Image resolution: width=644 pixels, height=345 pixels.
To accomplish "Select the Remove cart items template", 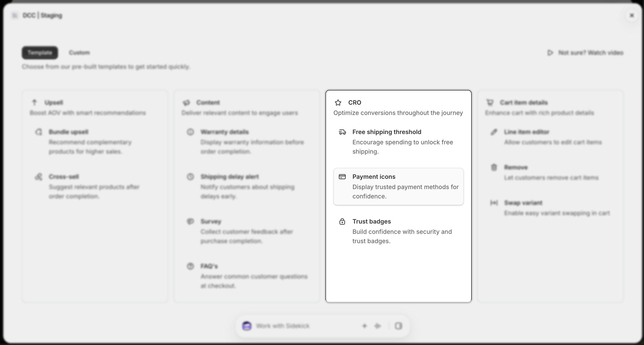I will pos(550,172).
